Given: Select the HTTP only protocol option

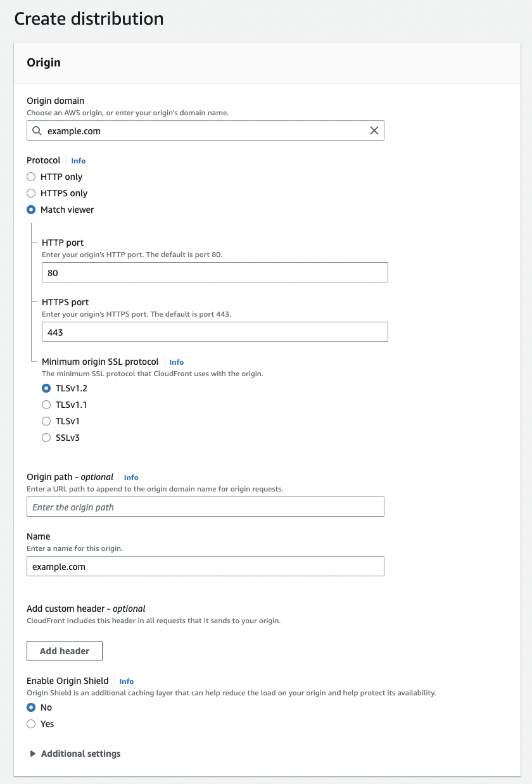Looking at the screenshot, I should tap(31, 177).
